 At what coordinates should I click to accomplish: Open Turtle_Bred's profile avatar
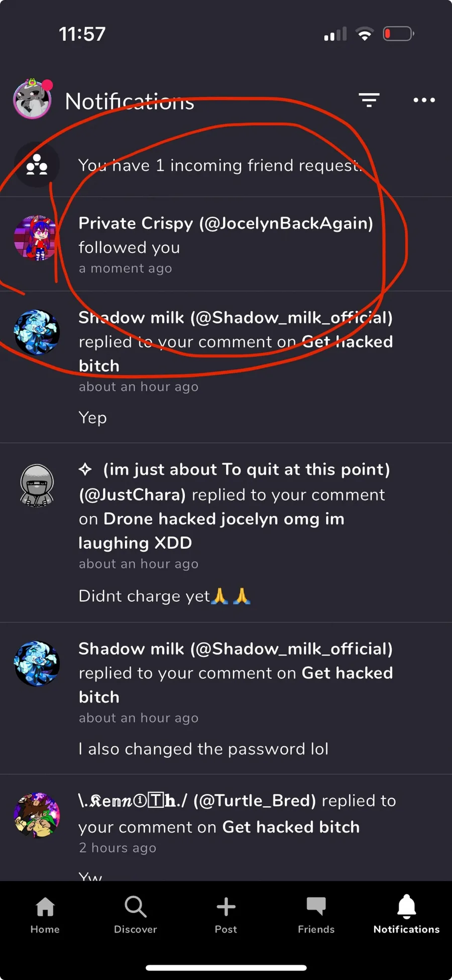(37, 814)
